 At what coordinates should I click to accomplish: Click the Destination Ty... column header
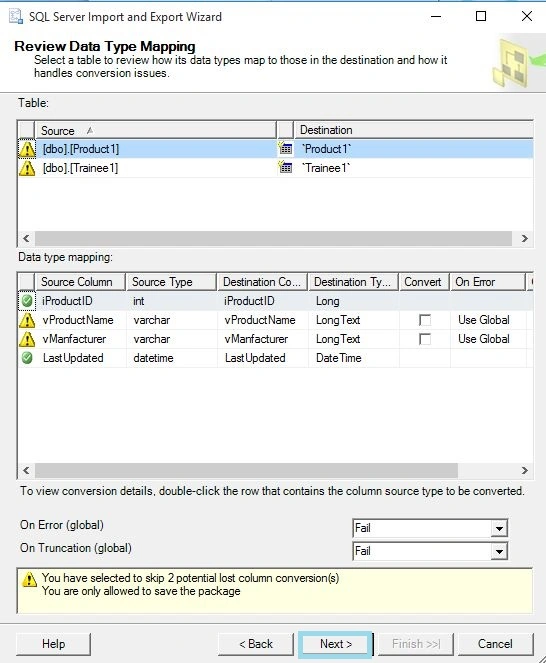coord(353,282)
